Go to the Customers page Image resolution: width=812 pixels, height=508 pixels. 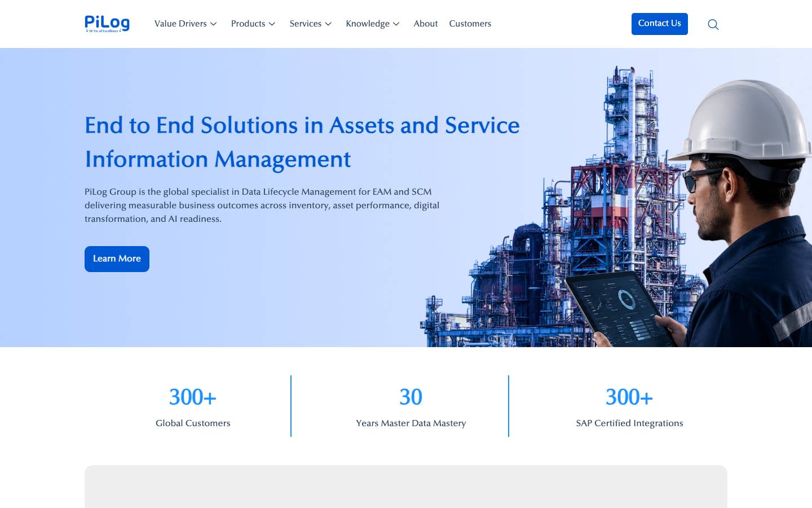(470, 24)
